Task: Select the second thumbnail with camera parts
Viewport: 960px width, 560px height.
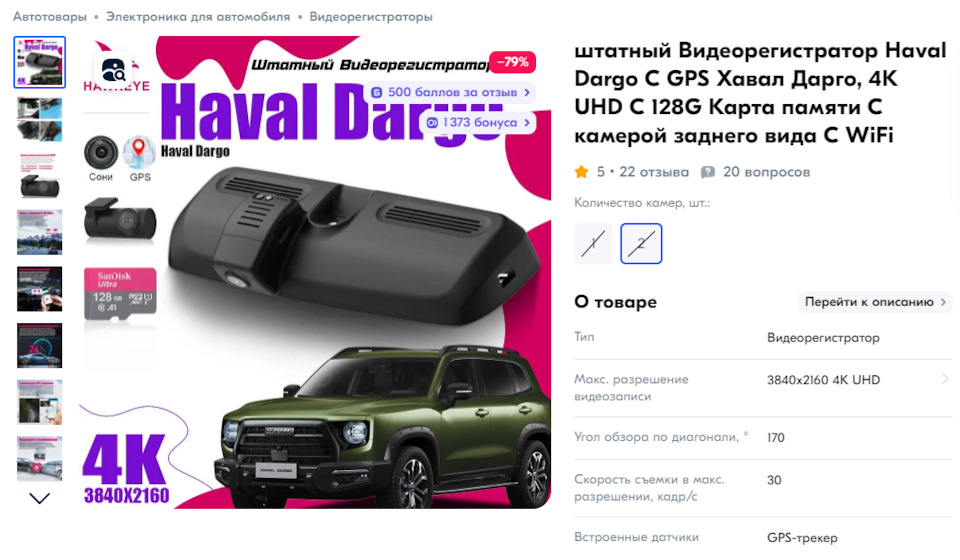Action: coord(40,119)
